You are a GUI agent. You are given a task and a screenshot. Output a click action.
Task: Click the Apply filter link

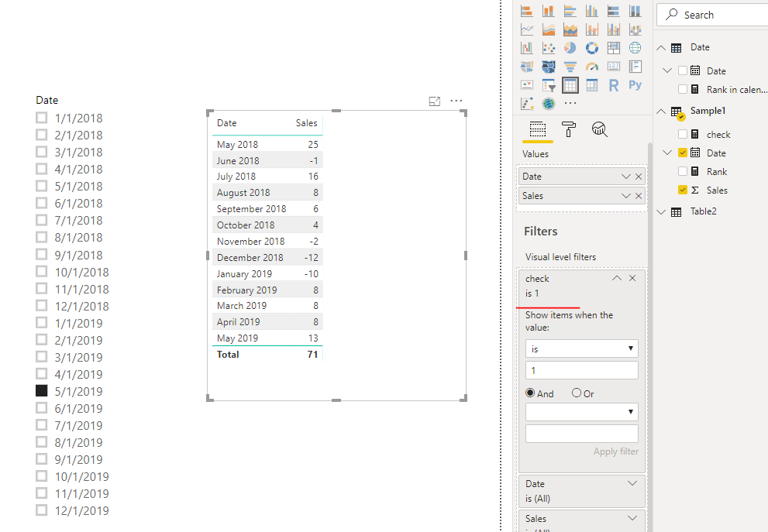click(x=615, y=451)
